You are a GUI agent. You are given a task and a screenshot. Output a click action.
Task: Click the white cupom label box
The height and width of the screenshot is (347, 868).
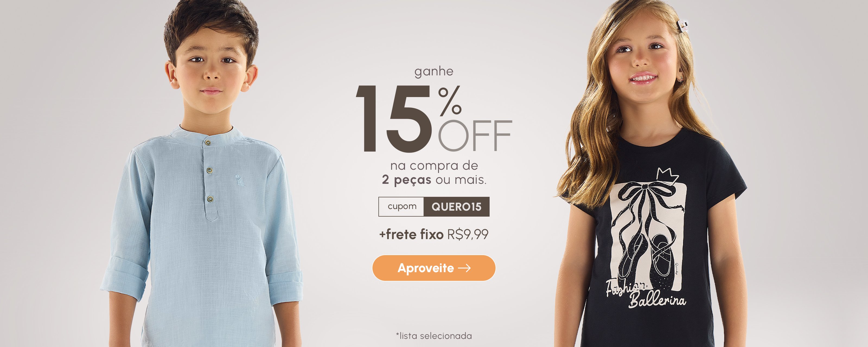pos(401,207)
